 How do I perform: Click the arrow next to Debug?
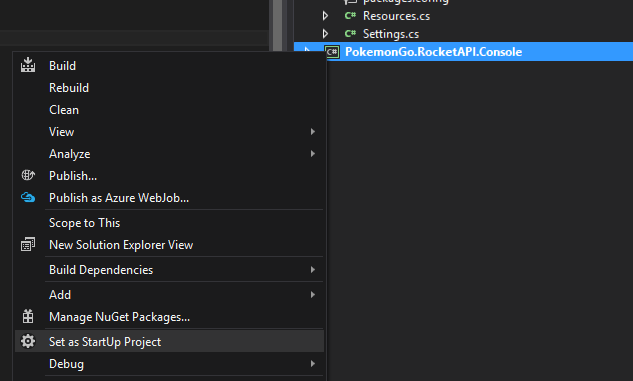[x=312, y=364]
